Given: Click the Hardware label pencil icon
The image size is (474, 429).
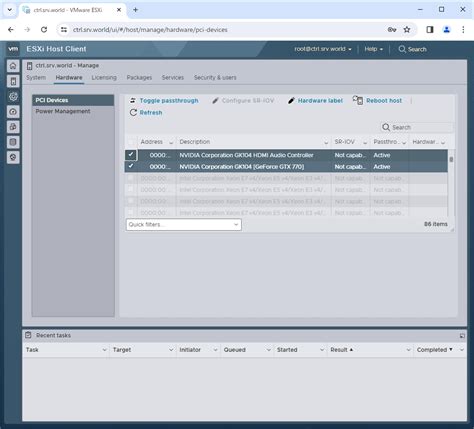Looking at the screenshot, I should pos(291,100).
